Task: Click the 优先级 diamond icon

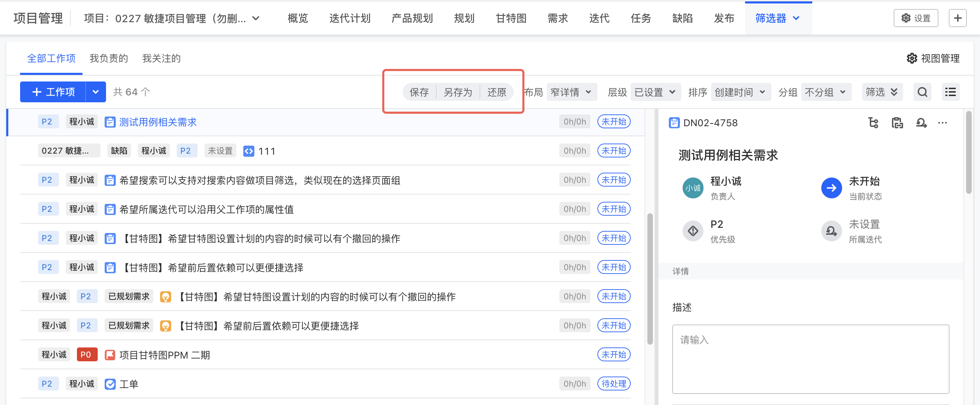Action: click(x=693, y=231)
